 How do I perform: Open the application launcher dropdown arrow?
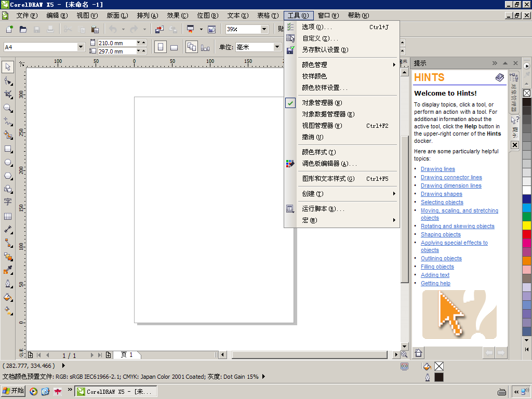click(x=201, y=29)
